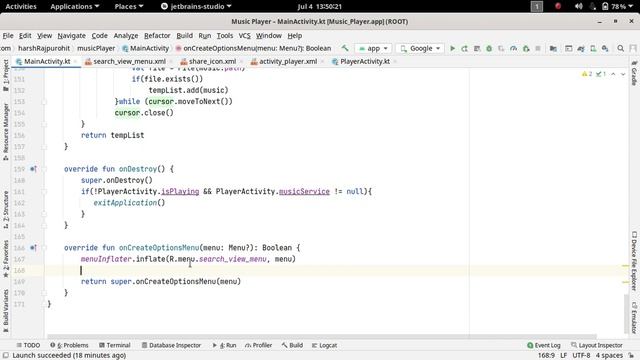Click the Apply Code Changes icon

[477, 48]
